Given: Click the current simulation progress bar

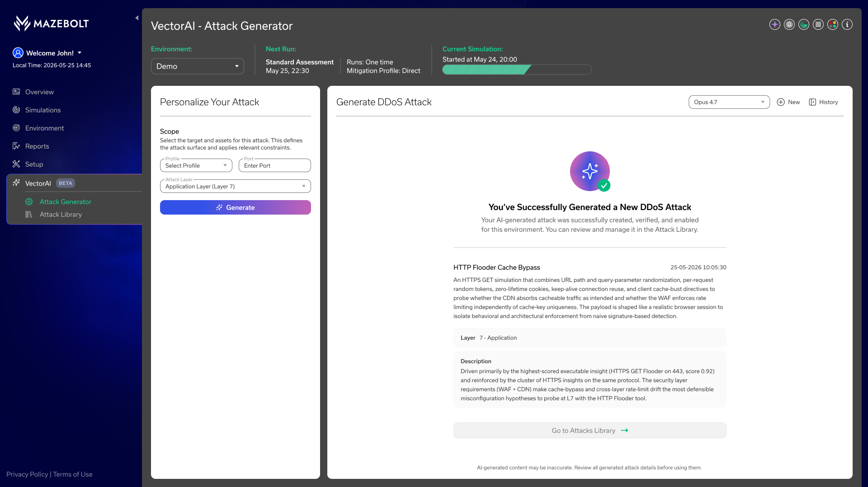Looking at the screenshot, I should coord(517,70).
